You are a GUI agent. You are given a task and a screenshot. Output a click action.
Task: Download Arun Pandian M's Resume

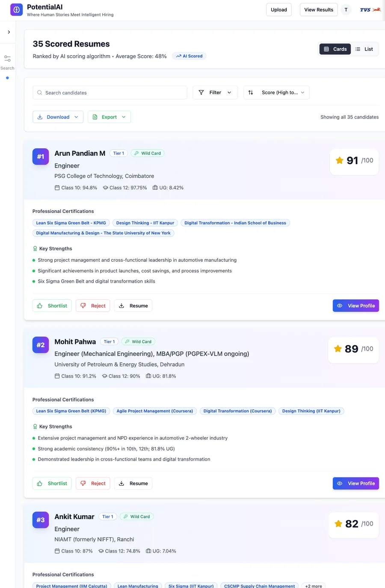(133, 306)
